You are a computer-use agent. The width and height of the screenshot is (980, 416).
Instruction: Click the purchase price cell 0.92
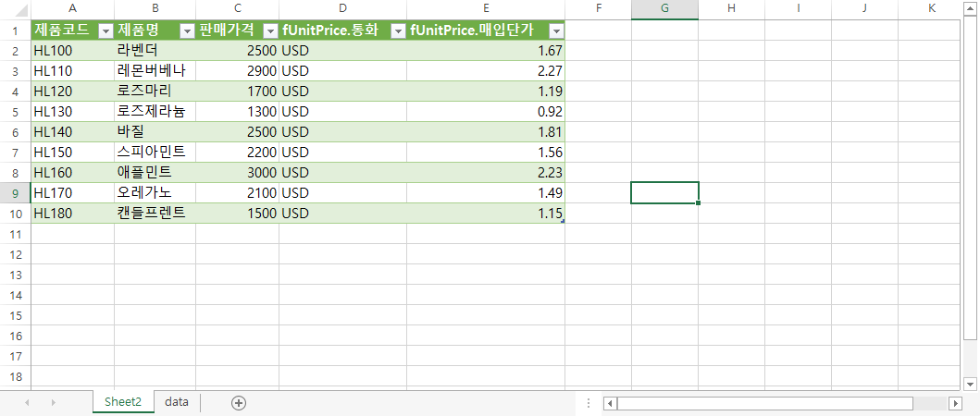pos(486,111)
